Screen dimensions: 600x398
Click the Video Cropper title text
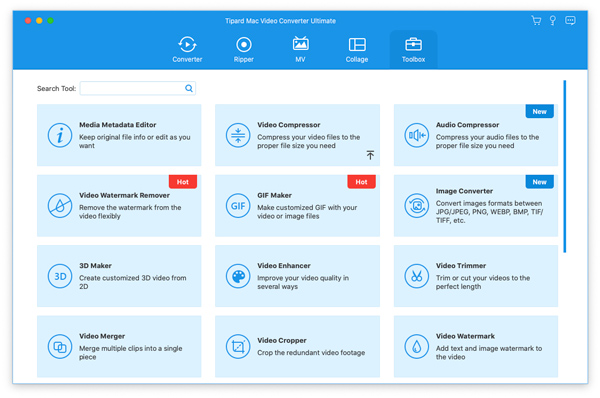click(282, 340)
